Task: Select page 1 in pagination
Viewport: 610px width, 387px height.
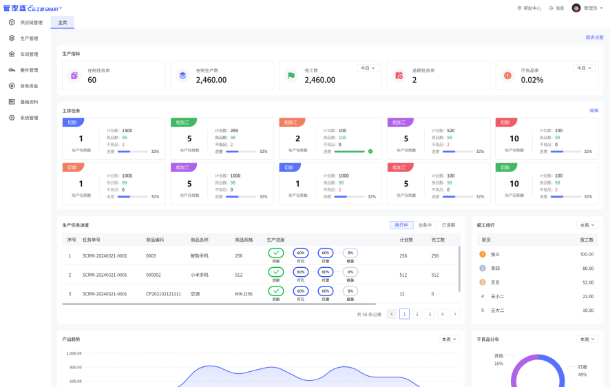Action: 405,314
